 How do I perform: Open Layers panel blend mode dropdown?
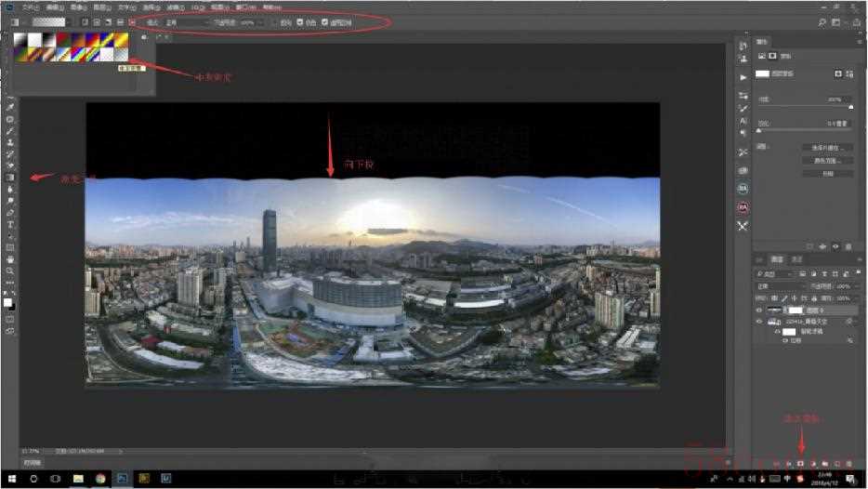point(780,286)
